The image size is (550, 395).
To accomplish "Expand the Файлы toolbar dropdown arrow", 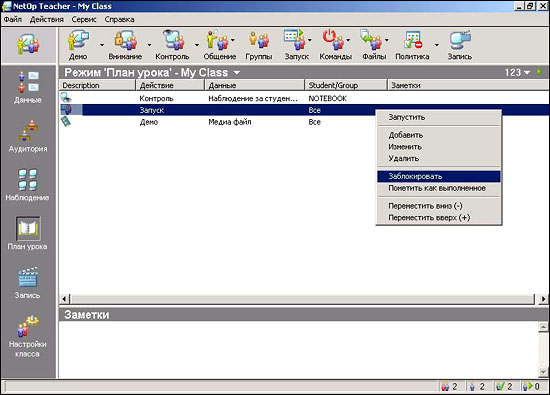I will (x=387, y=40).
